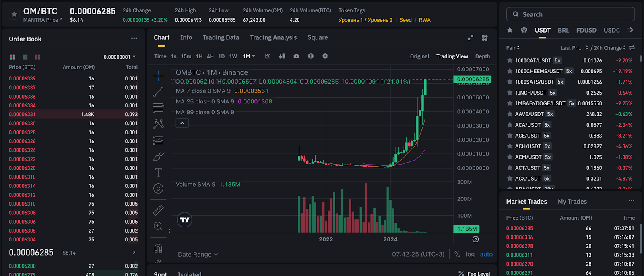Click the TradingView logo
Screen dimensions: 644x276
click(x=185, y=220)
